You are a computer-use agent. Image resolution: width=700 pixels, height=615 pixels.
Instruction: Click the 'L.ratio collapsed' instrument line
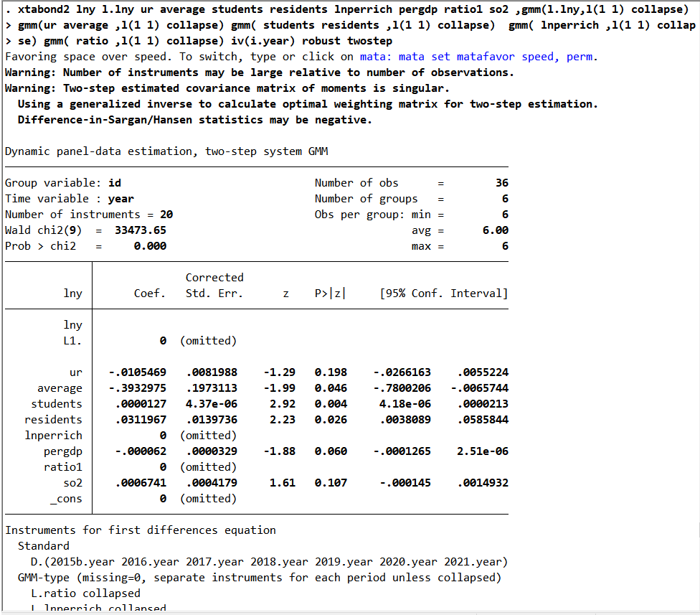(x=85, y=593)
